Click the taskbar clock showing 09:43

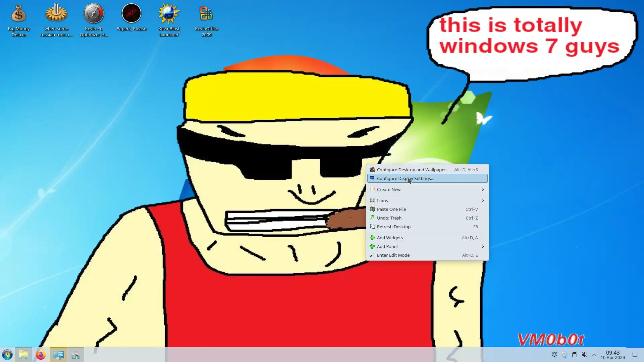pyautogui.click(x=612, y=355)
